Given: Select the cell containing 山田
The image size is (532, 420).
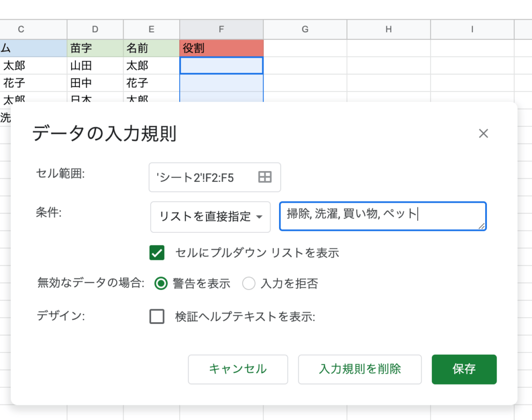Looking at the screenshot, I should pos(95,66).
